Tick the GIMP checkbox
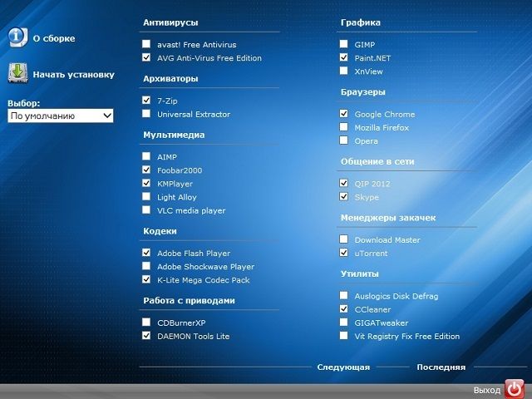The width and height of the screenshot is (532, 399). tap(343, 44)
